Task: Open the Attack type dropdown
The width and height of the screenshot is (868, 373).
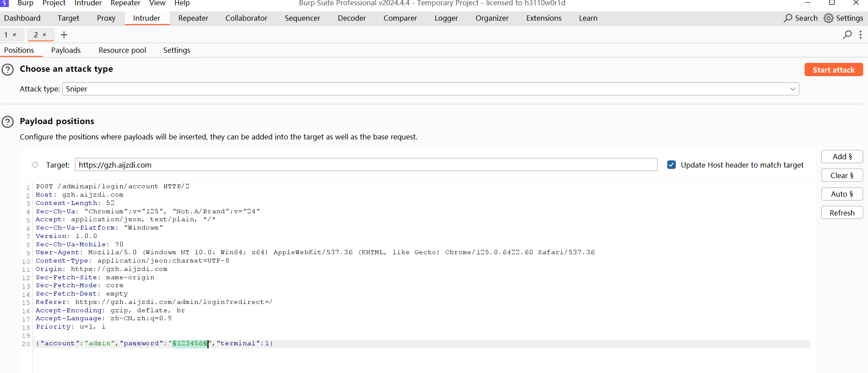Action: point(431,89)
